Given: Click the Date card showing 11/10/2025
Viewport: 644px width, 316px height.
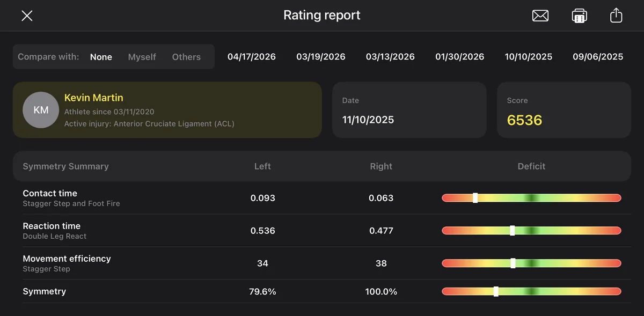Looking at the screenshot, I should [409, 110].
